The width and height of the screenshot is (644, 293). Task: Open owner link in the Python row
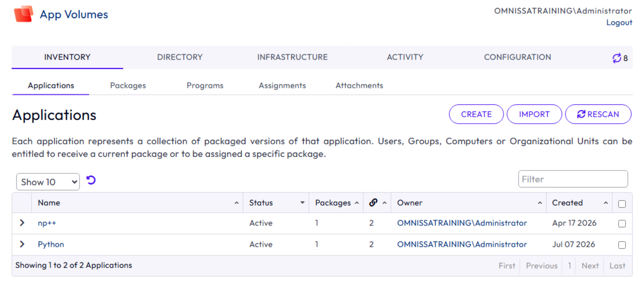coord(462,244)
